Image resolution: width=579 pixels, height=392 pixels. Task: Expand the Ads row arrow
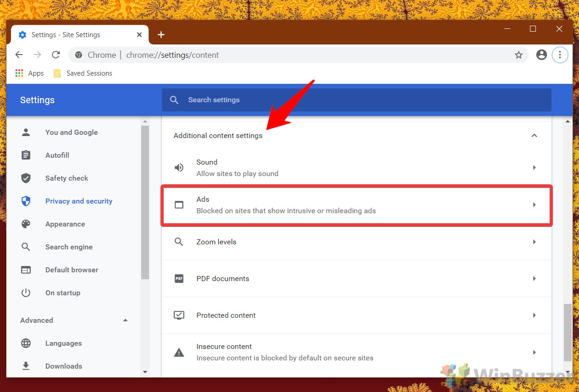coord(534,205)
